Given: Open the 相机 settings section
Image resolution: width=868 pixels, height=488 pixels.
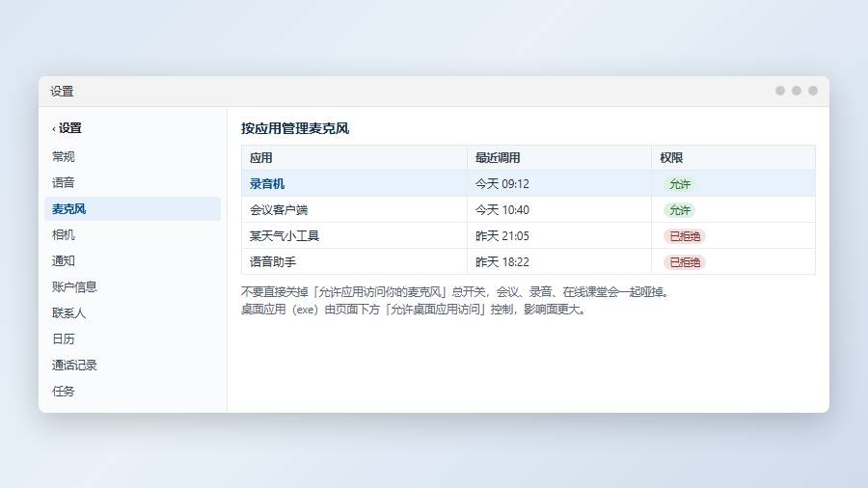Looking at the screenshot, I should pyautogui.click(x=132, y=234).
